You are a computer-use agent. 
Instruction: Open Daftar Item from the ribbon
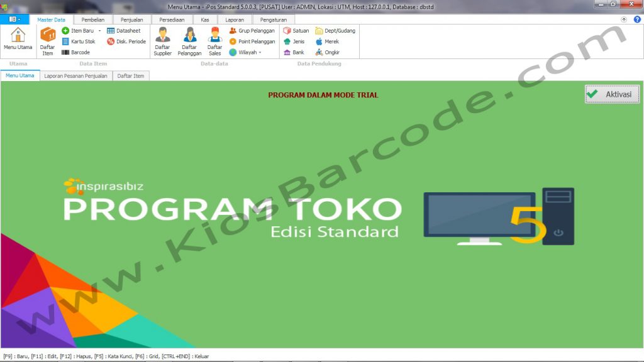(x=48, y=41)
